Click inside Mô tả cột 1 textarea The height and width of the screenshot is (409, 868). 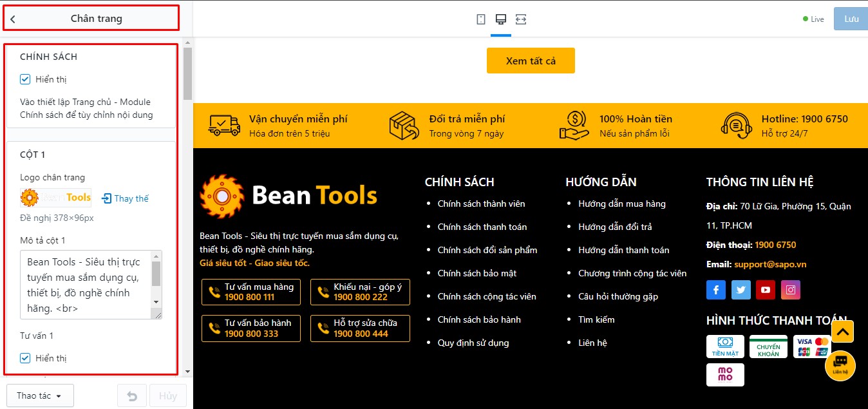(91, 285)
